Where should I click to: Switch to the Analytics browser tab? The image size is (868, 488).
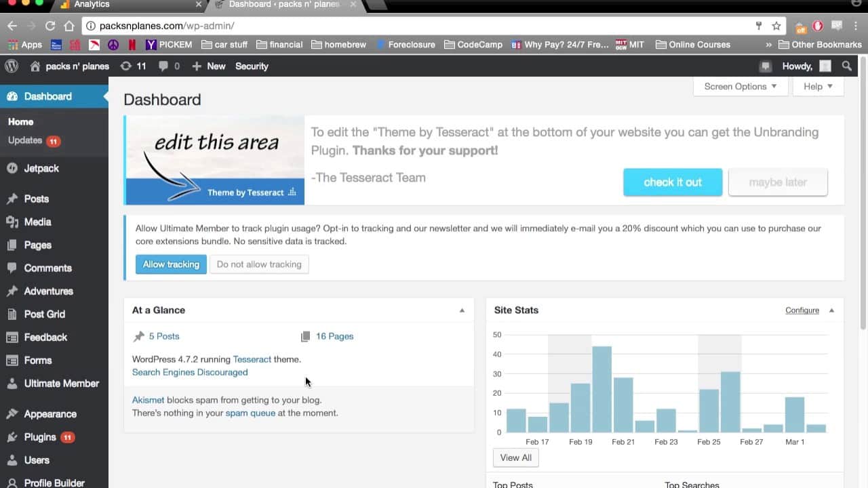[x=92, y=5]
